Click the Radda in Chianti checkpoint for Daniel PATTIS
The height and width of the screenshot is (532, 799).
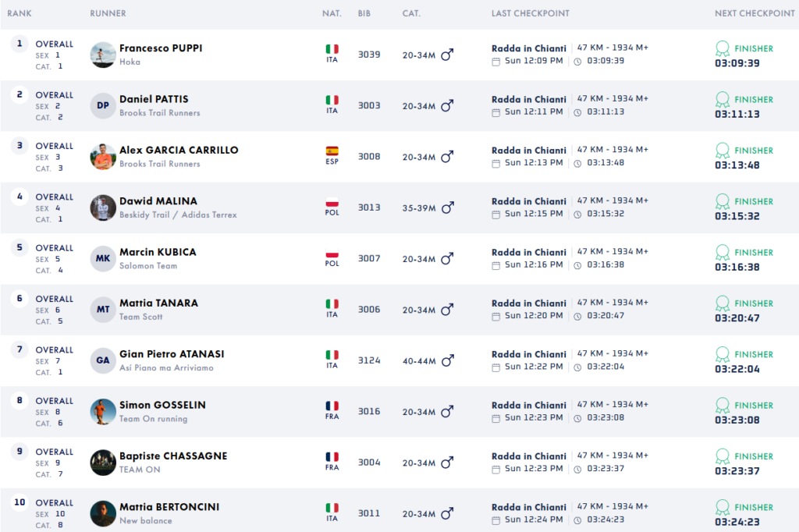pyautogui.click(x=529, y=100)
